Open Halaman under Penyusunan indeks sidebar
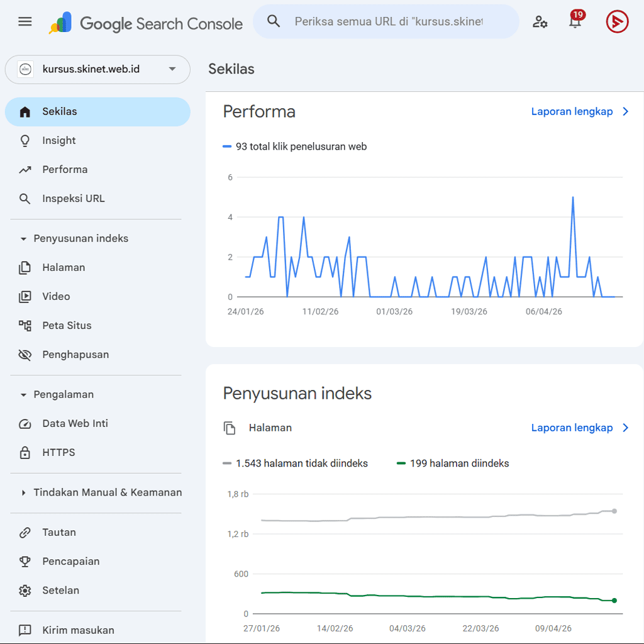Image resolution: width=644 pixels, height=644 pixels. [97, 268]
